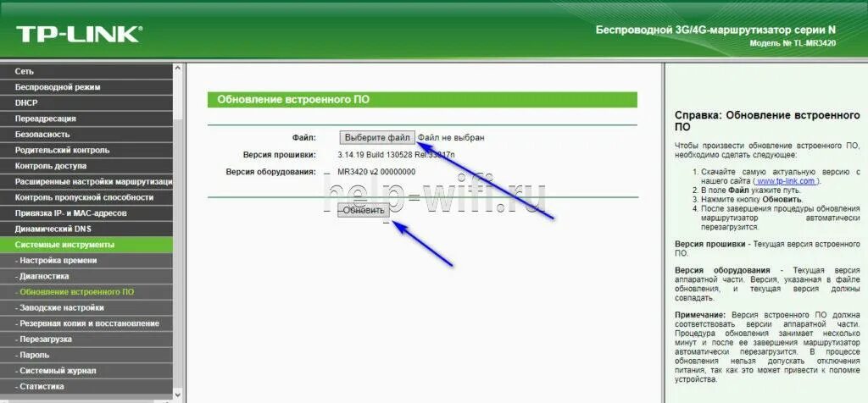
Task: Collapse Системные инструменты section
Action: (86, 245)
